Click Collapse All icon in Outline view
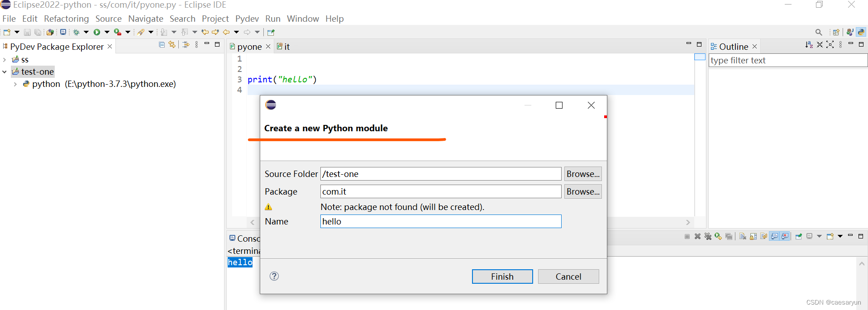 pos(820,44)
